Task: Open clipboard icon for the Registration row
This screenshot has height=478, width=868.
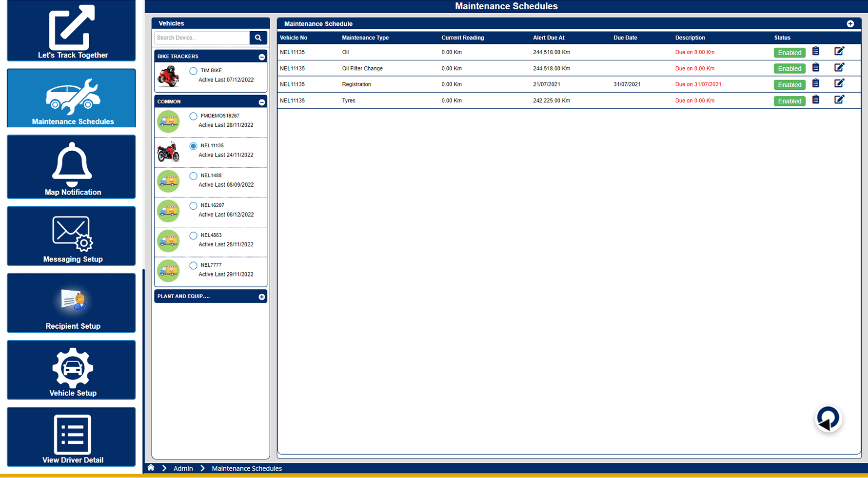Action: click(x=816, y=84)
